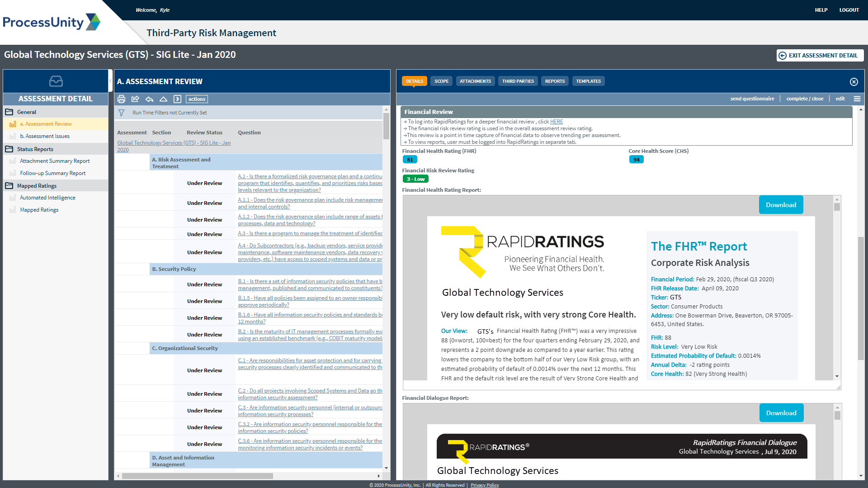868x488 pixels.
Task: Open Follow-up Summary Report
Action: pyautogui.click(x=53, y=173)
